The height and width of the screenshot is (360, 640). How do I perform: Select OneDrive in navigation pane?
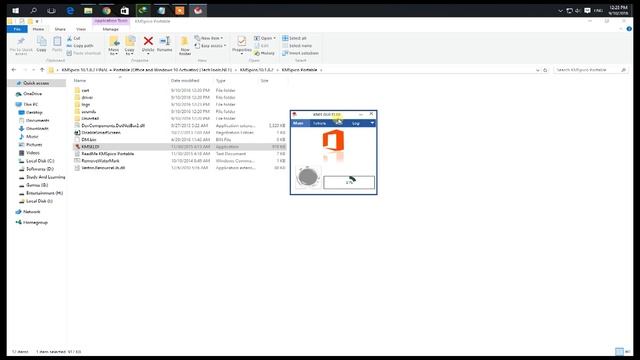pos(32,94)
